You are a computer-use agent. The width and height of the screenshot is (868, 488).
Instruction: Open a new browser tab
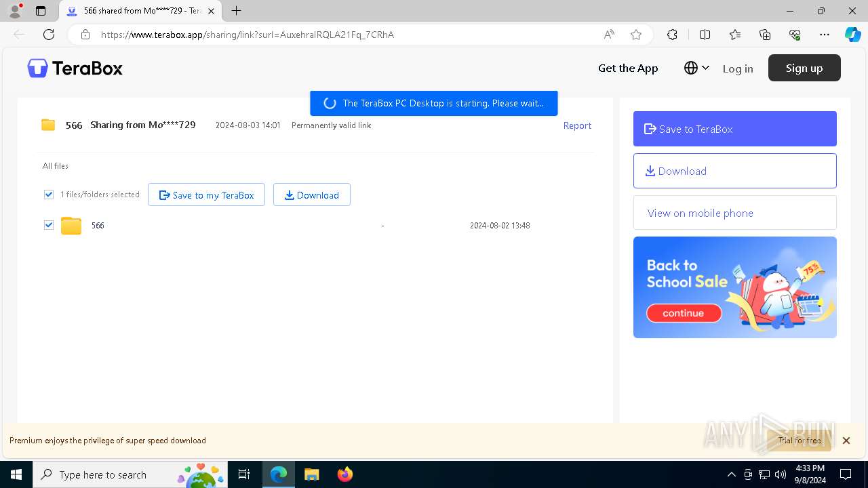click(236, 11)
